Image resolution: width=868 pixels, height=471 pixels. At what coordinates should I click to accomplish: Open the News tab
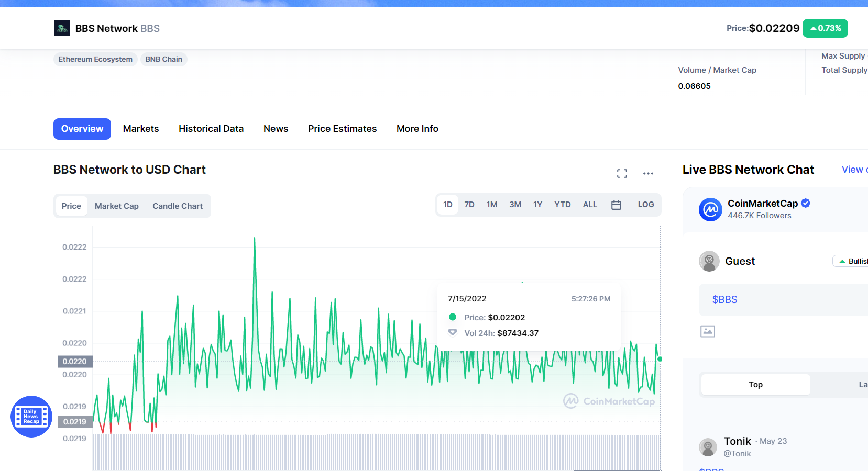tap(276, 129)
